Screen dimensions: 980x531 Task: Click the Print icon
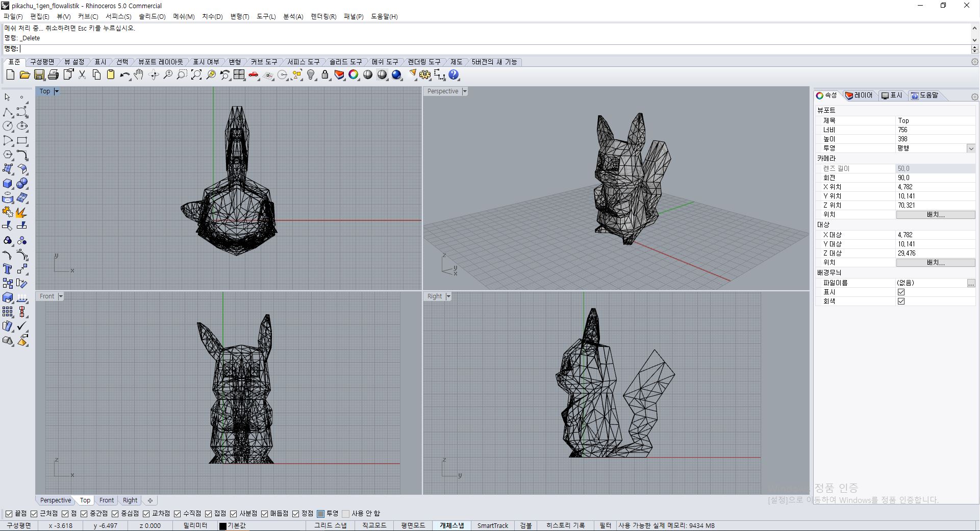[x=53, y=75]
